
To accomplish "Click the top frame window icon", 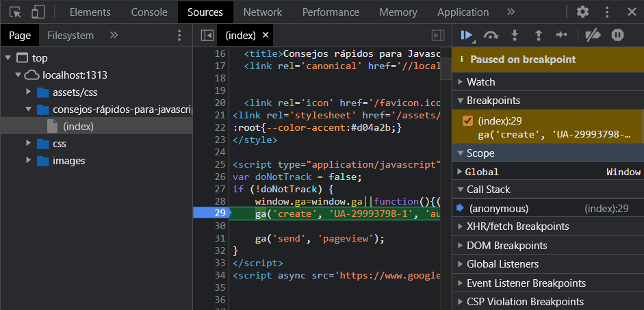I will pos(22,58).
